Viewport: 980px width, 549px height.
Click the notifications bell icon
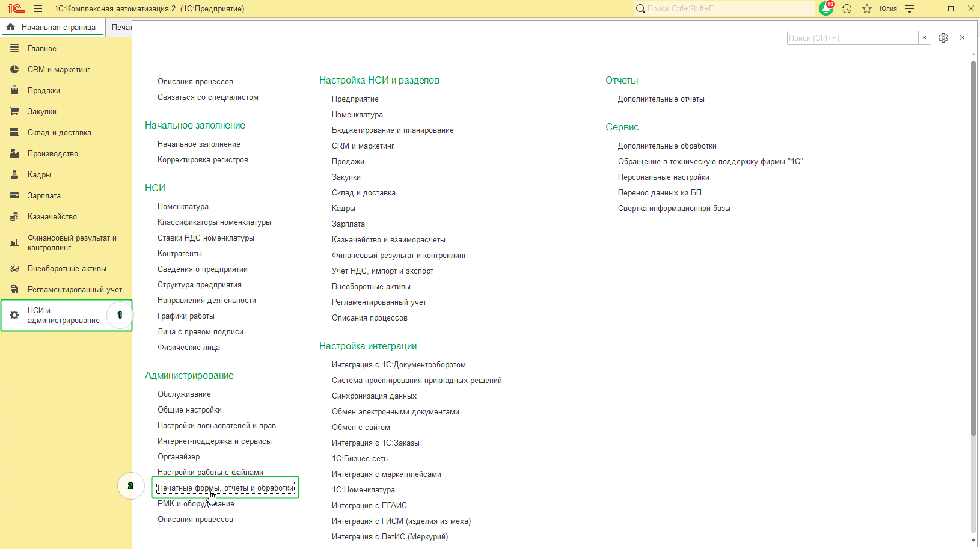point(826,8)
